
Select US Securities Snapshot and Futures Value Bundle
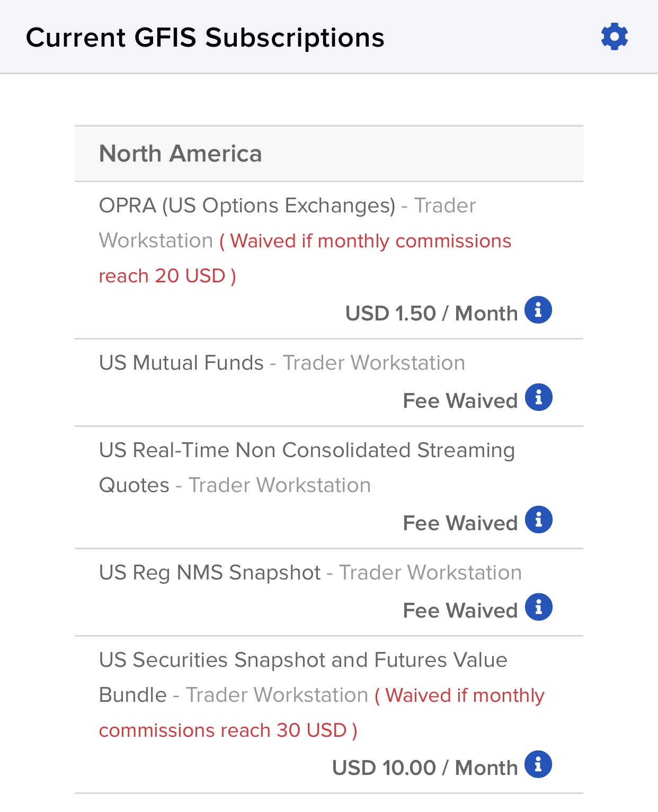tap(329, 715)
